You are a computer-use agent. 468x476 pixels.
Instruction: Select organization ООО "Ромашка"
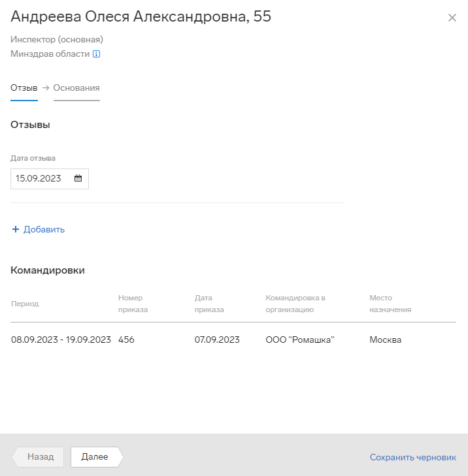[300, 340]
